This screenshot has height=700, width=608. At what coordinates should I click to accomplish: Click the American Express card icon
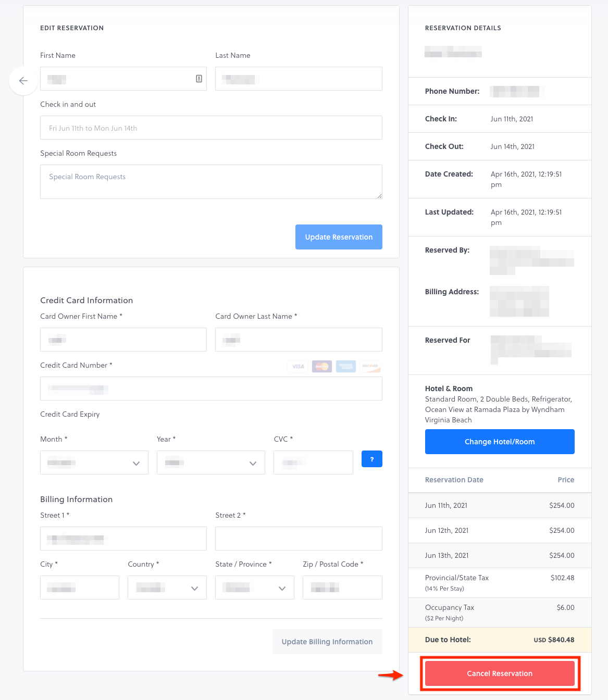click(x=346, y=367)
